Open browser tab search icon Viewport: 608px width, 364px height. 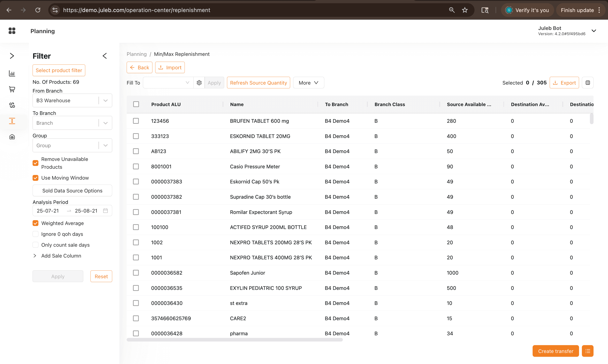pyautogui.click(x=485, y=10)
